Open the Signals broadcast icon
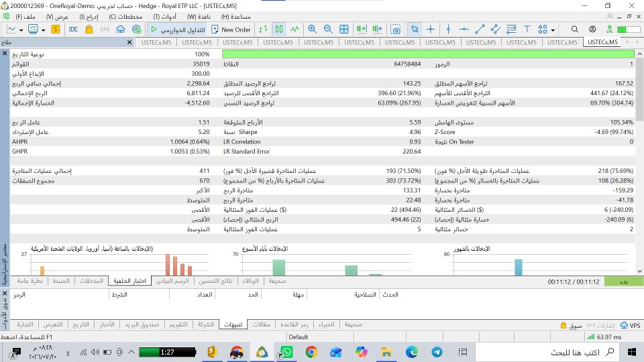Image resolution: width=644 pixels, height=362 pixels. click(105, 29)
